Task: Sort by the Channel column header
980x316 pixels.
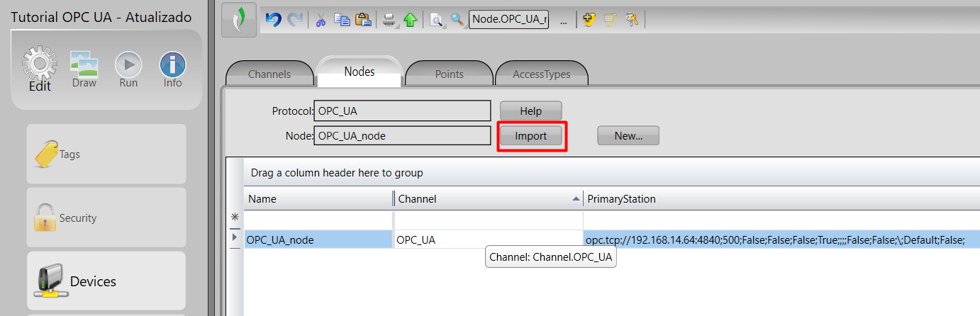Action: coord(482,199)
